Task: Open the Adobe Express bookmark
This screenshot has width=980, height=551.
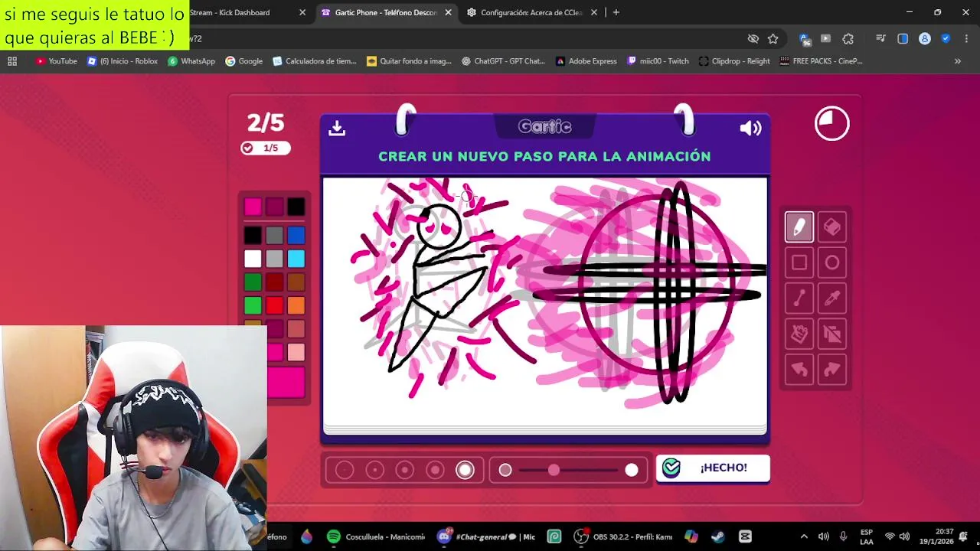Action: 586,61
